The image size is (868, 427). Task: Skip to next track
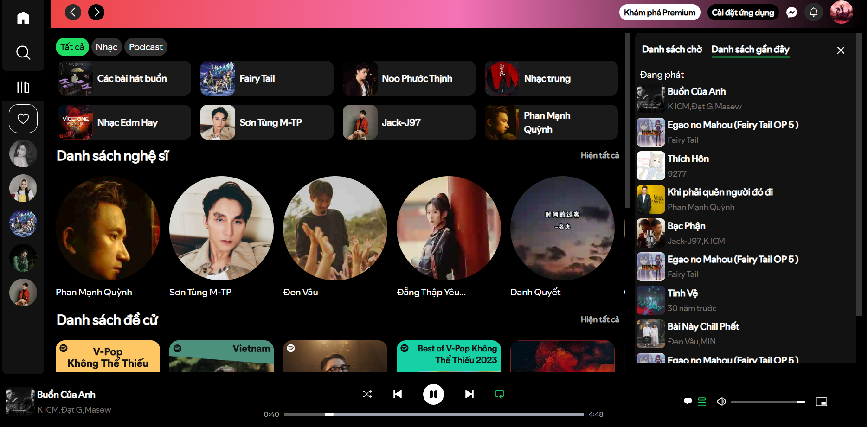click(469, 394)
